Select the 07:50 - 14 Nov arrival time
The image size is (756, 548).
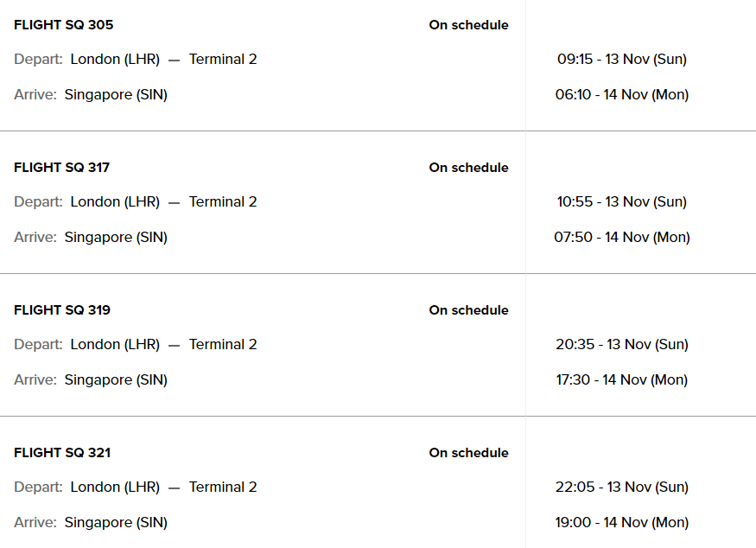[622, 238]
